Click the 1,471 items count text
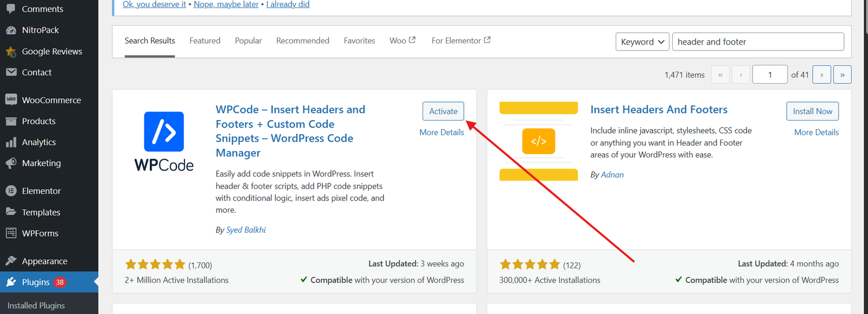868x314 pixels. coord(685,75)
